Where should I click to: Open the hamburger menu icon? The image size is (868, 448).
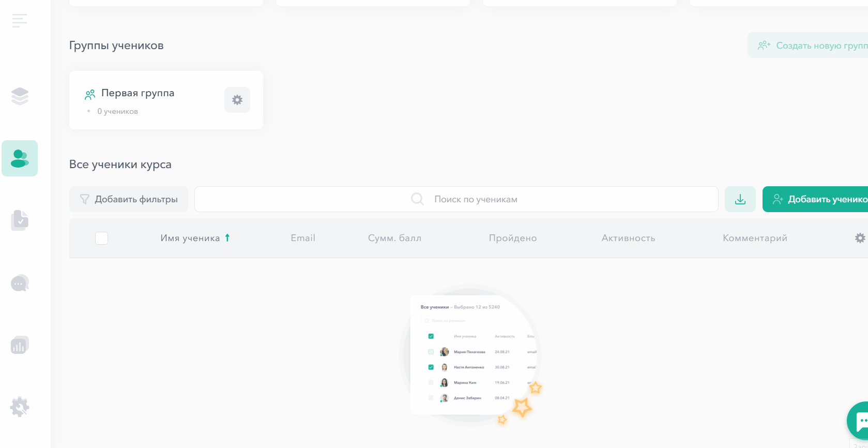click(20, 21)
